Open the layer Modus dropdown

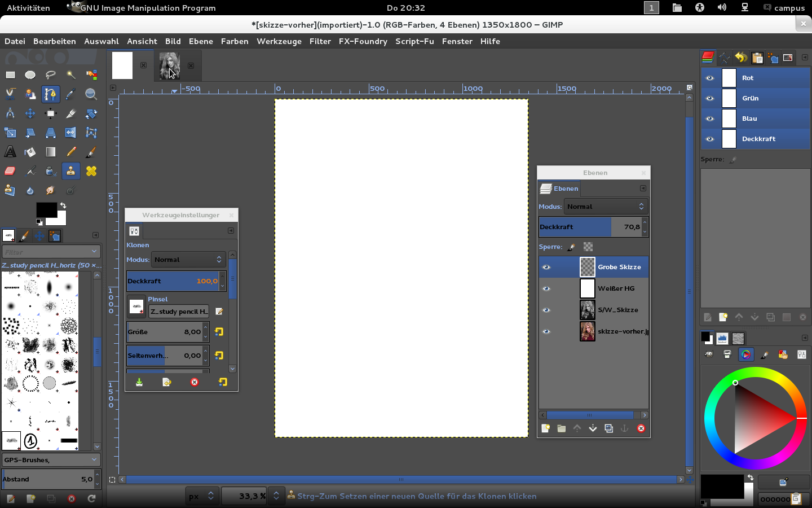[x=606, y=207]
